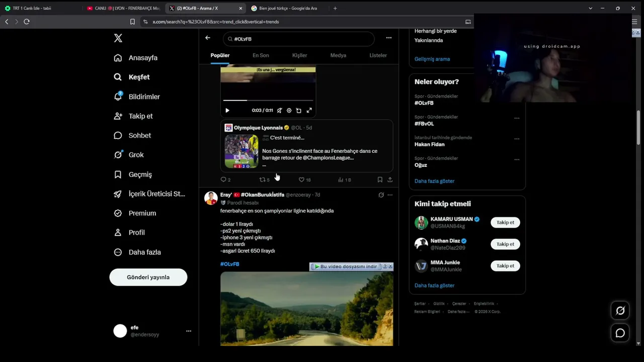Open more options on Eray's post
The width and height of the screenshot is (644, 362).
(390, 195)
